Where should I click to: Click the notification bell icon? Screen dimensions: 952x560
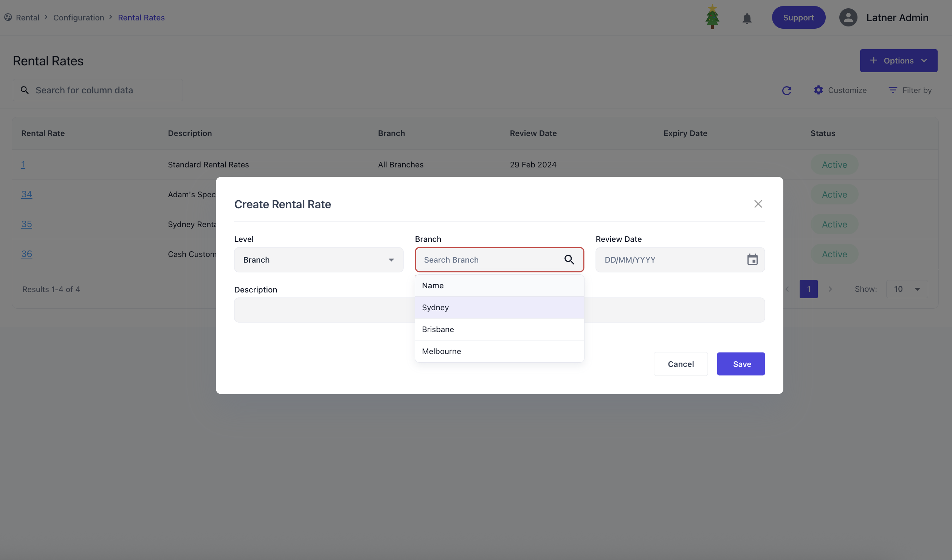pos(747,18)
